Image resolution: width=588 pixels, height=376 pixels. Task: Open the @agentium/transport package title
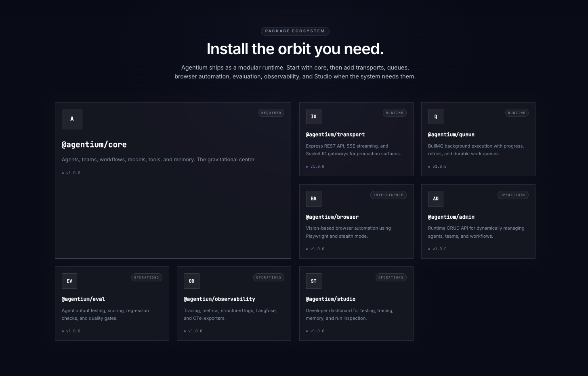coord(335,135)
